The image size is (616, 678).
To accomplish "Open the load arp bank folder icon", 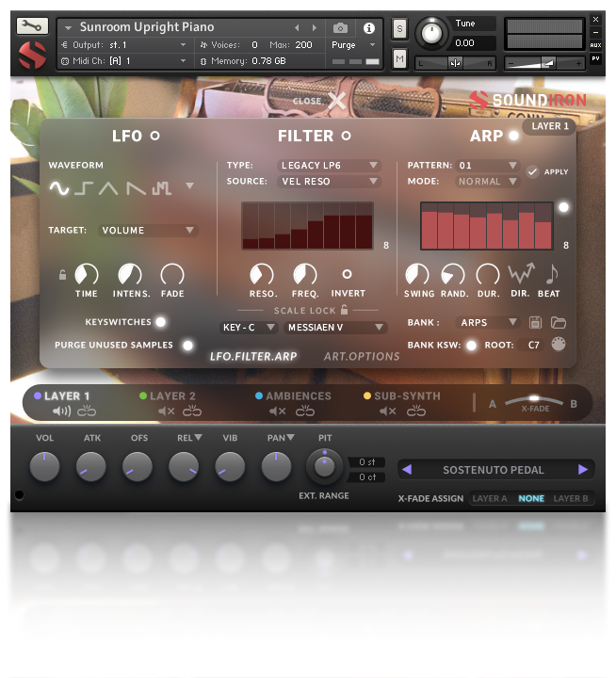I will (x=558, y=323).
